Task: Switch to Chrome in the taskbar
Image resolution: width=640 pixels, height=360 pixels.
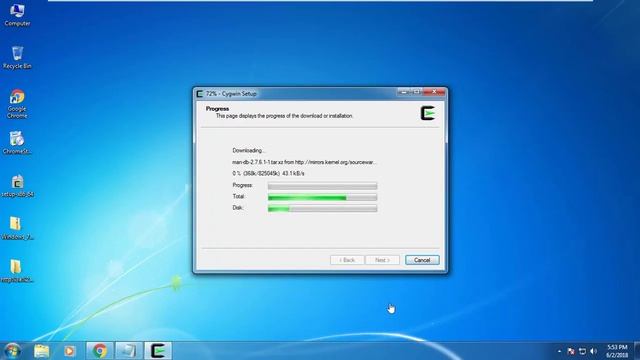Action: pyautogui.click(x=99, y=351)
